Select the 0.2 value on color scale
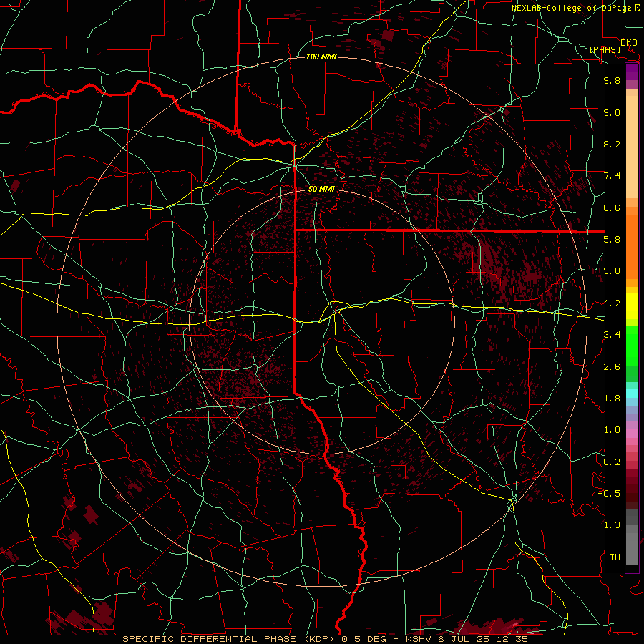The width and height of the screenshot is (644, 644). (612, 462)
